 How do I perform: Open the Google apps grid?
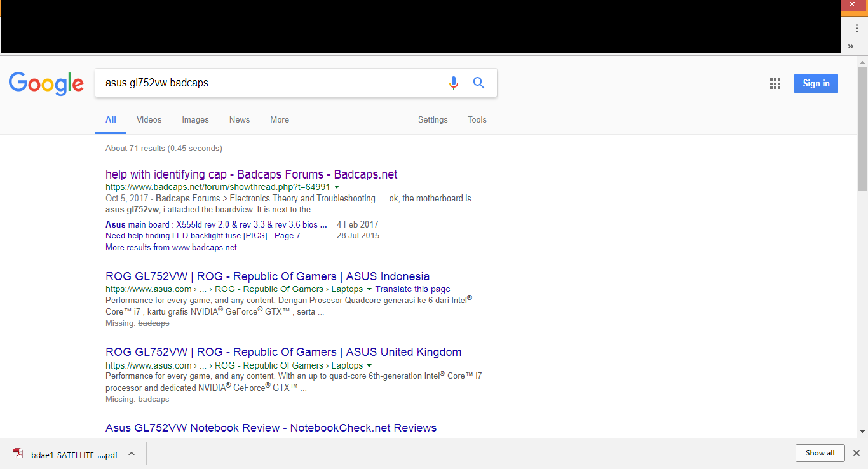coord(775,83)
